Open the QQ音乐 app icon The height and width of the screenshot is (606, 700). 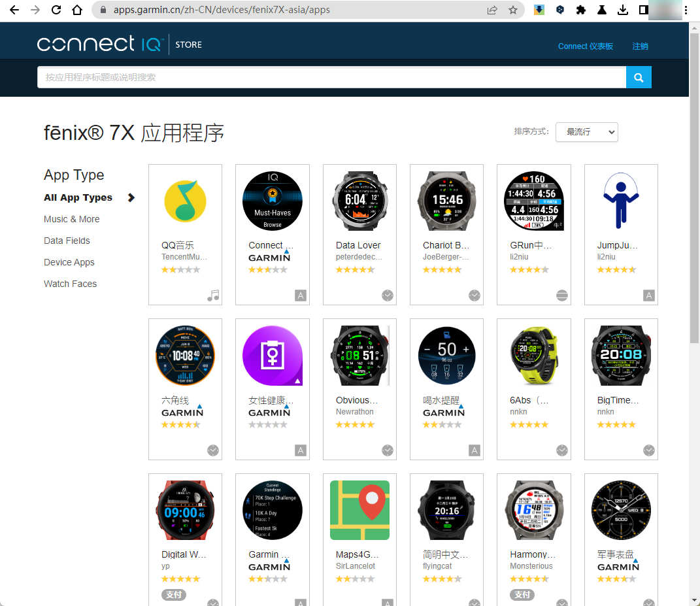click(x=185, y=201)
